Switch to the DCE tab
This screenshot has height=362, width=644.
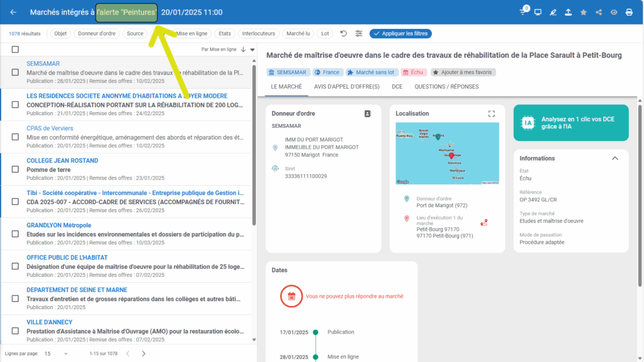click(x=397, y=87)
